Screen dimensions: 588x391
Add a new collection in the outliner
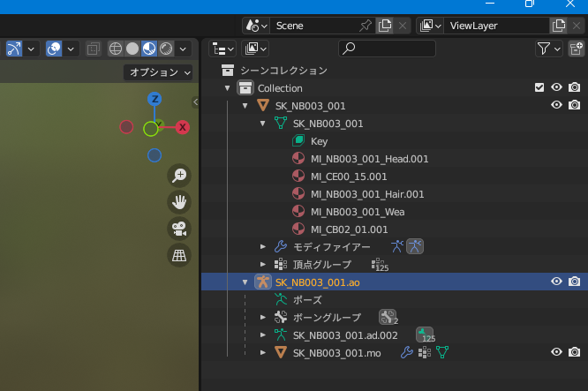coord(576,49)
